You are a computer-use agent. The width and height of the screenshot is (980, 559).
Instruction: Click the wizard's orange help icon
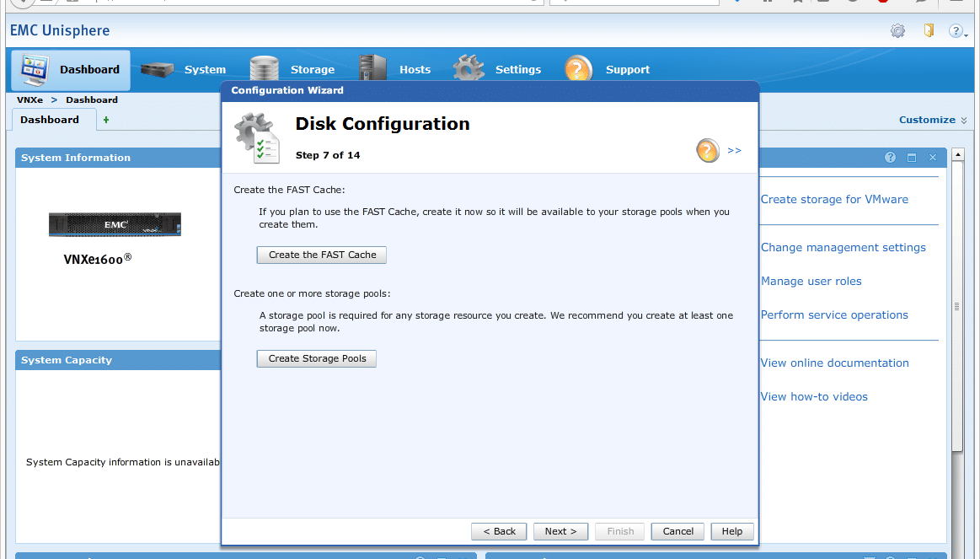click(708, 151)
